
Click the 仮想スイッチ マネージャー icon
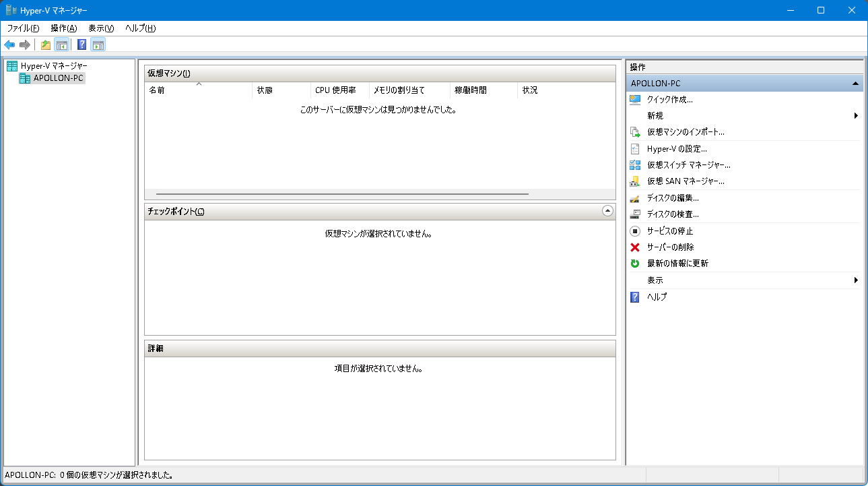pyautogui.click(x=635, y=165)
